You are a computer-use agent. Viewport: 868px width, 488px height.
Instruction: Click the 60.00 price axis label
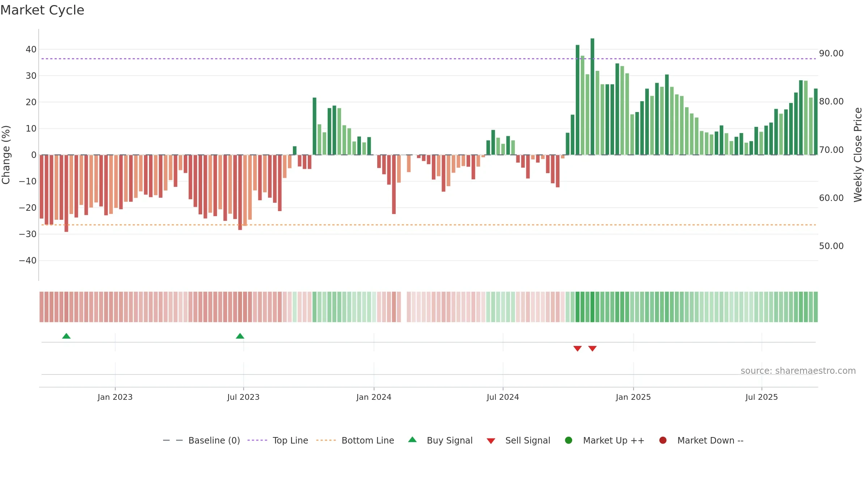pos(831,198)
